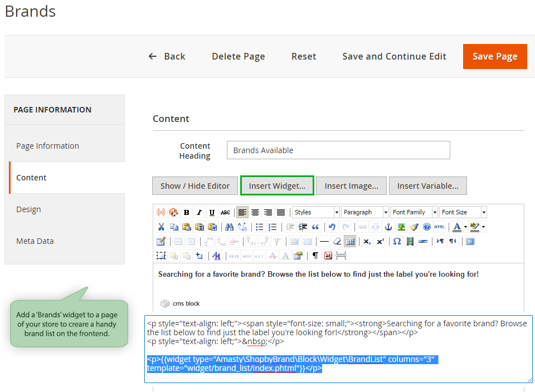This screenshot has width=535, height=392.
Task: Select the Content sidebar tab
Action: click(x=67, y=178)
